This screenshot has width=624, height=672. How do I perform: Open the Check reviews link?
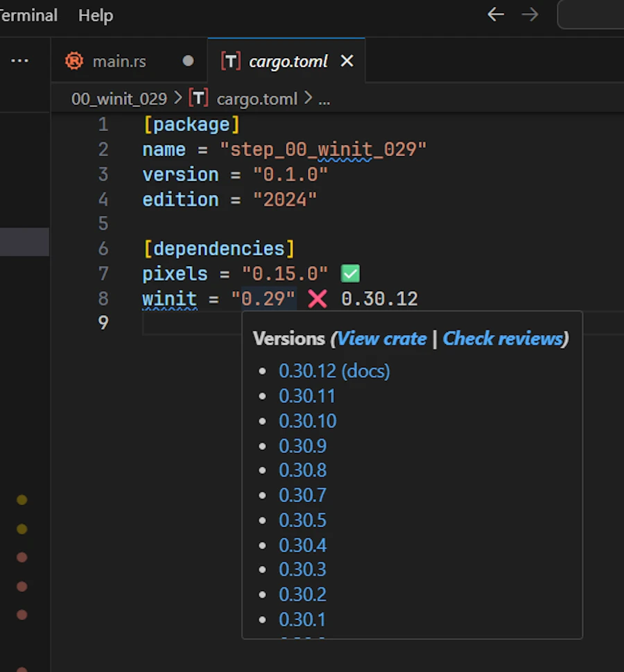click(503, 338)
